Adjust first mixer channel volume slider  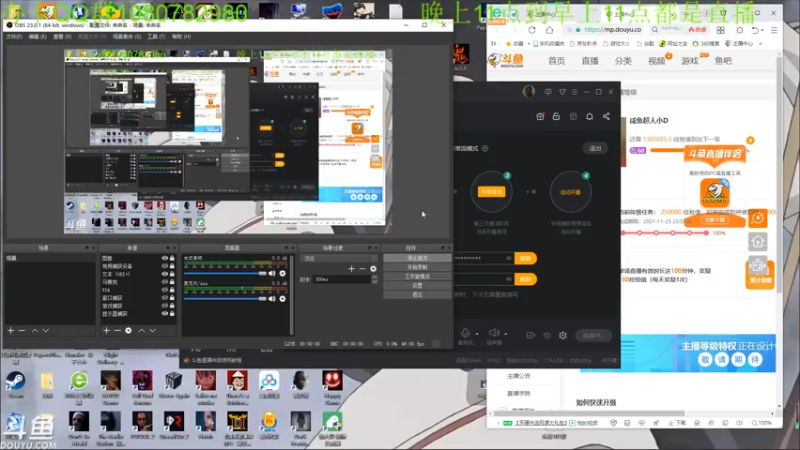coord(225,273)
